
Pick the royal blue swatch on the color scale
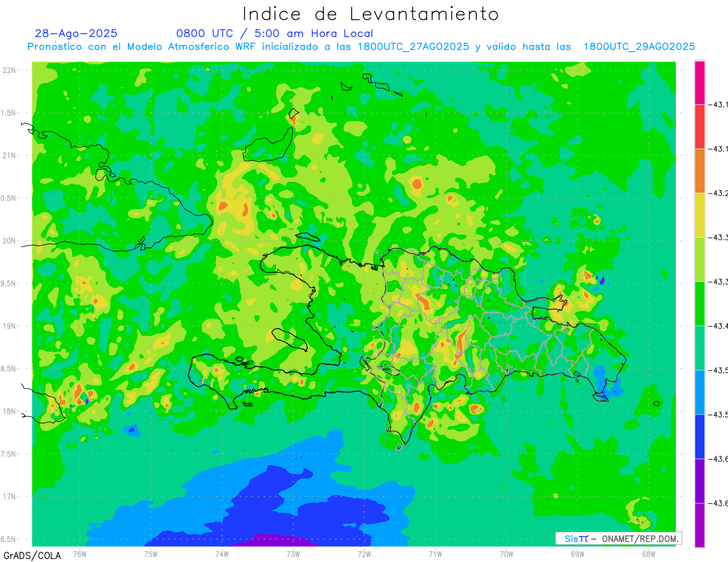point(699,437)
